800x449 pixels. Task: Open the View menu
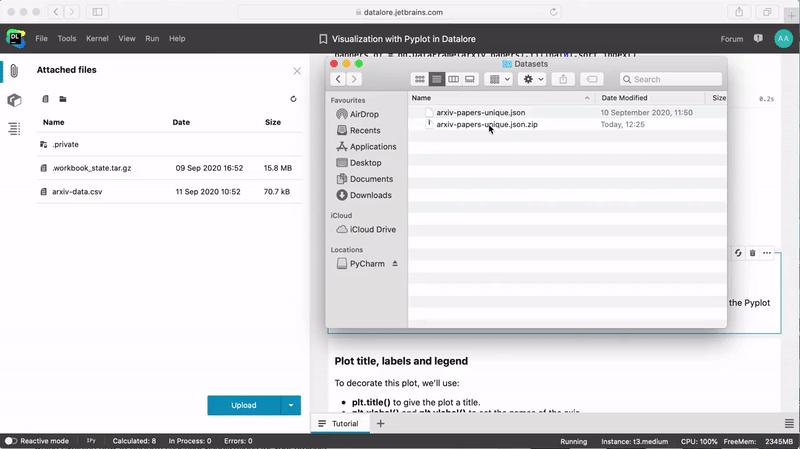coord(127,39)
